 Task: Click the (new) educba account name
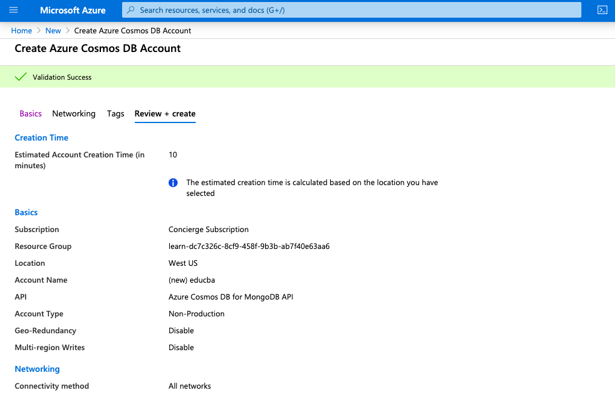(x=192, y=280)
